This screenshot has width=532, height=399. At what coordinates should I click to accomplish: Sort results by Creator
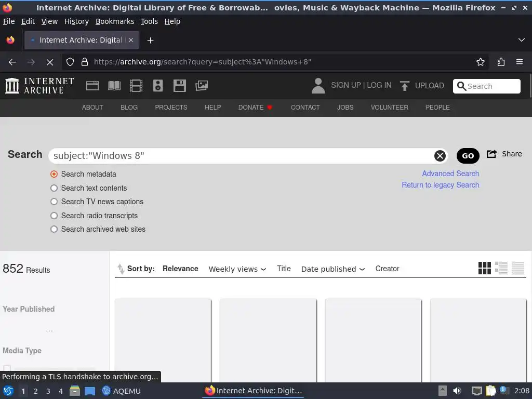click(x=387, y=269)
